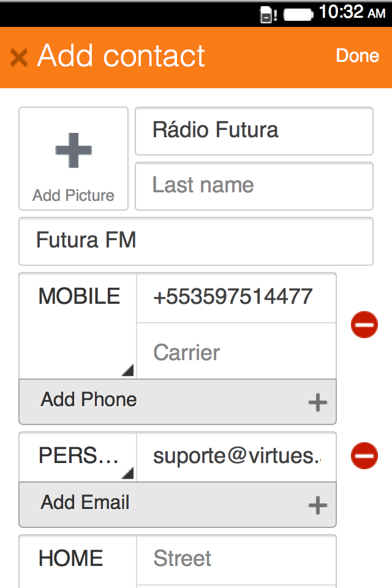Edit the first name field Rádio Futura

point(254,131)
